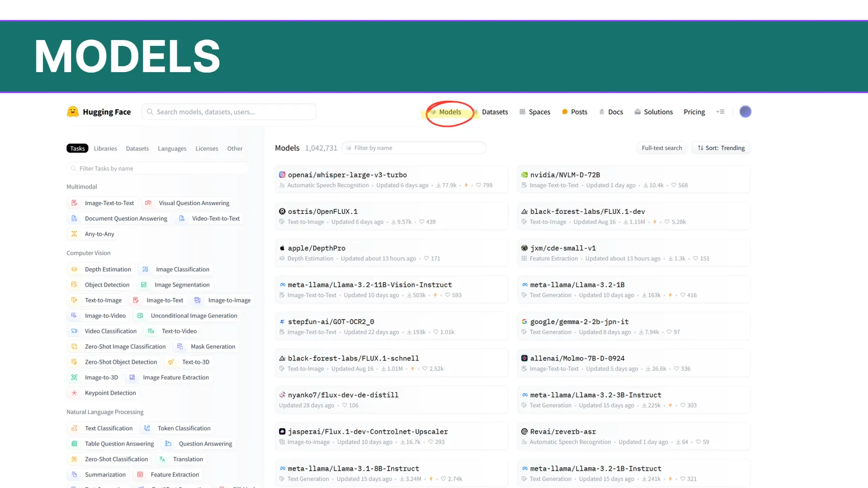This screenshot has height=488, width=868.
Task: Click the Mask Generation task icon
Action: coord(180,346)
